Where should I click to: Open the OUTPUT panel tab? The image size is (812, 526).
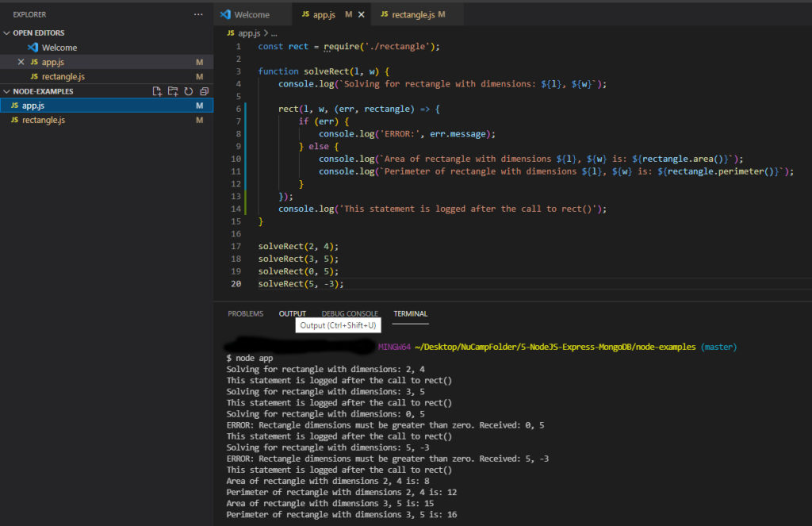tap(292, 313)
